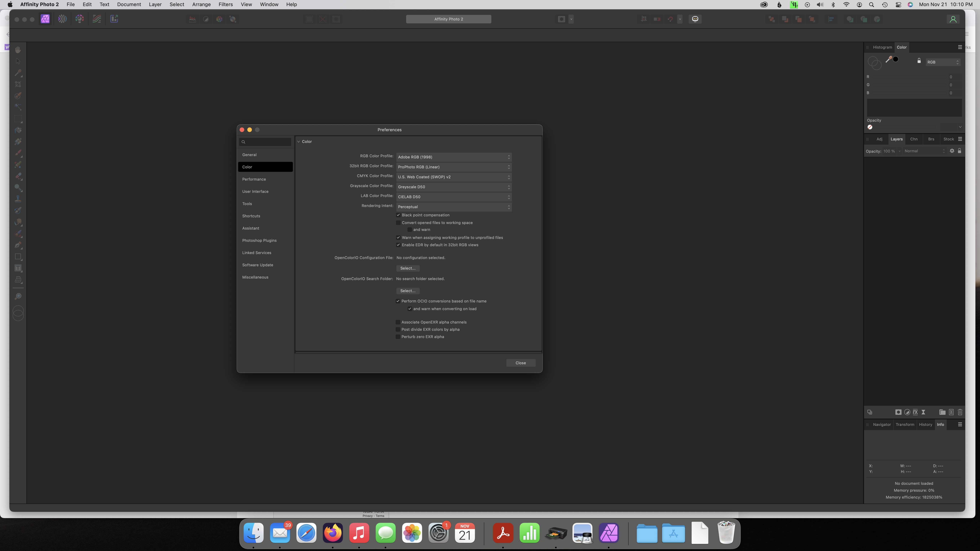Switch to the History tab

tap(925, 424)
